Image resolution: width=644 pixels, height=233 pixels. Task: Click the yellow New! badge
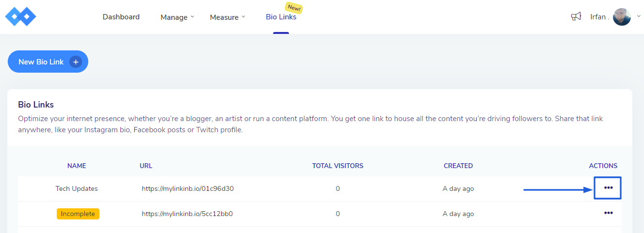point(294,8)
